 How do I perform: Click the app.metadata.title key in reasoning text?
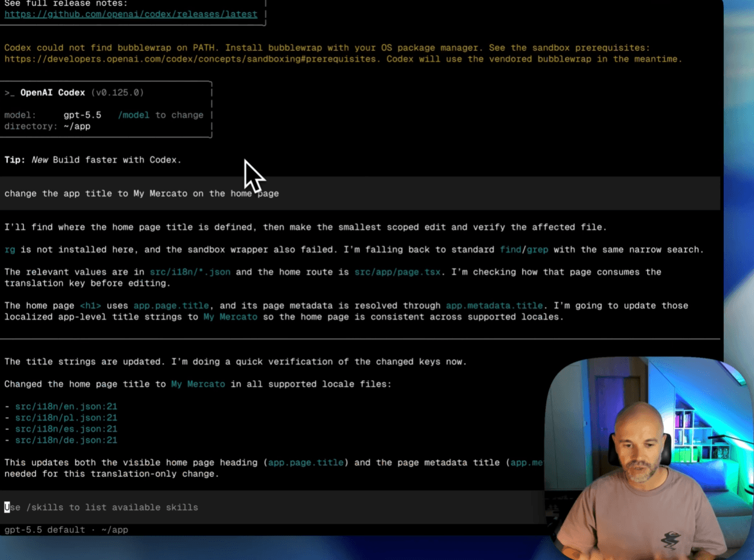coord(494,306)
